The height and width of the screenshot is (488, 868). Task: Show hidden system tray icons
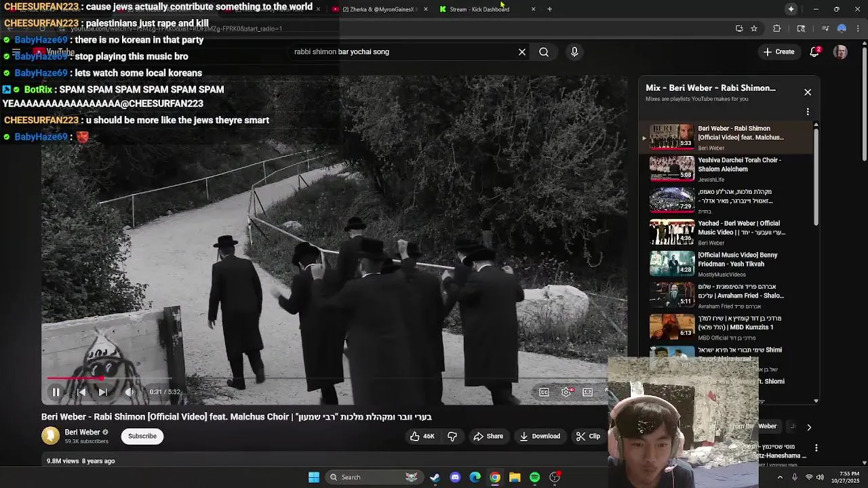(780, 477)
